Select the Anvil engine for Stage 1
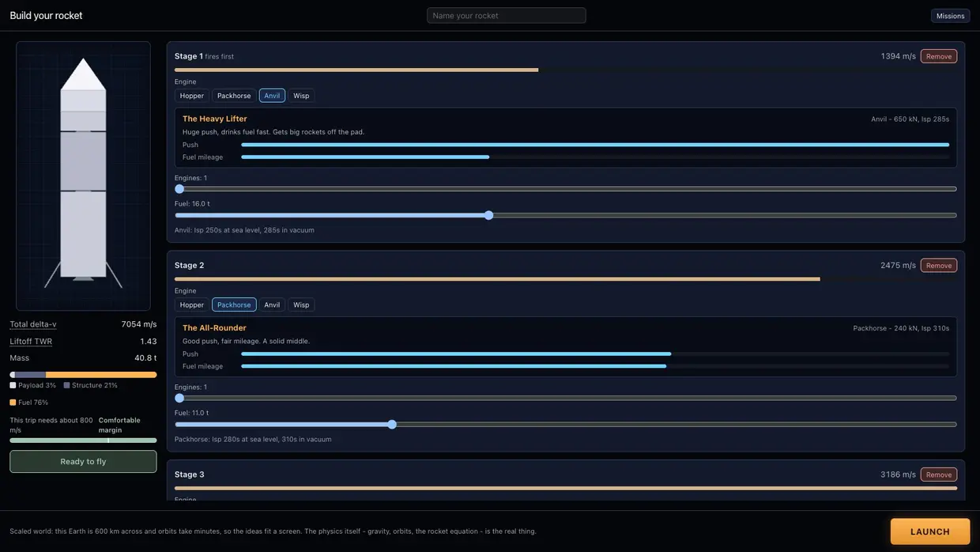 point(272,96)
